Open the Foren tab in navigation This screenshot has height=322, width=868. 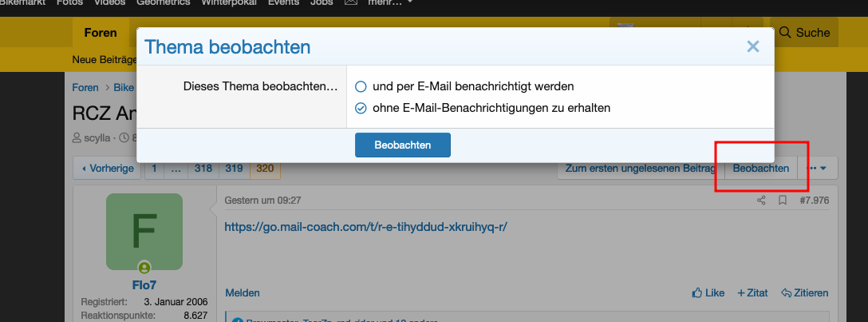(100, 33)
